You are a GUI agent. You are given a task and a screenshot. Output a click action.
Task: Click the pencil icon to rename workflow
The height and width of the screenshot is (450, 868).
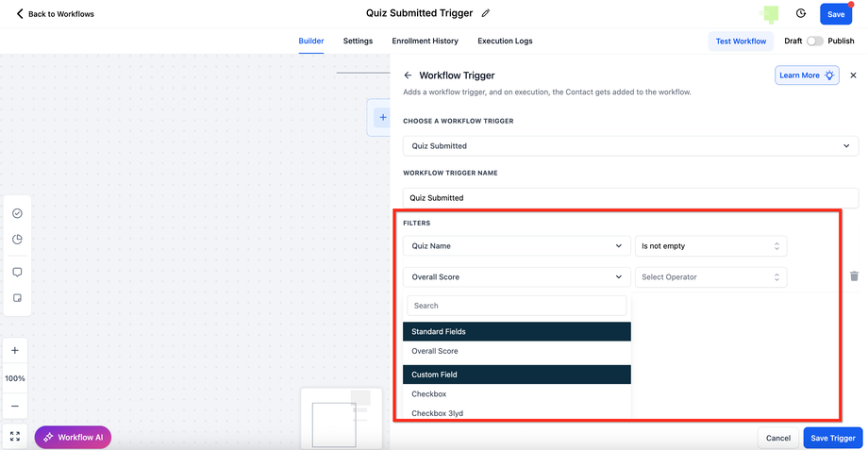tap(486, 13)
